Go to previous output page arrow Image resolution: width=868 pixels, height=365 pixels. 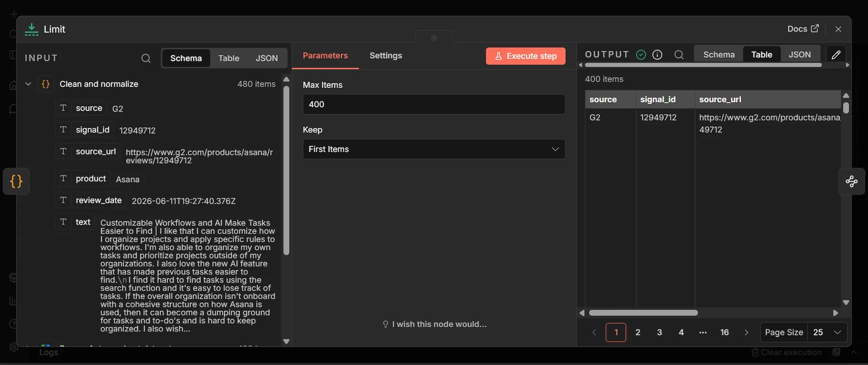pyautogui.click(x=594, y=332)
